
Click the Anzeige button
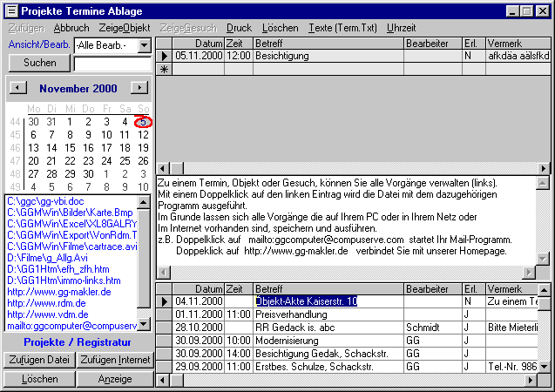tap(115, 379)
